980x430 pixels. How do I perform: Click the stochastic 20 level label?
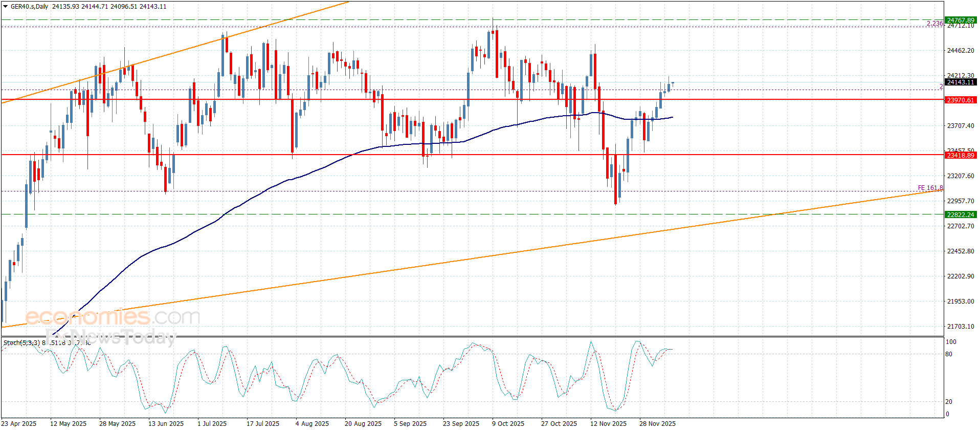click(949, 402)
